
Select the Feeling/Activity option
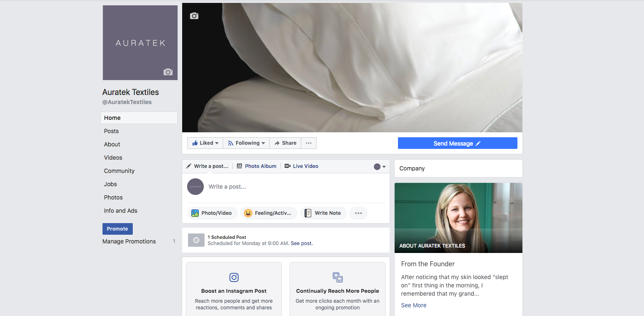tap(269, 213)
